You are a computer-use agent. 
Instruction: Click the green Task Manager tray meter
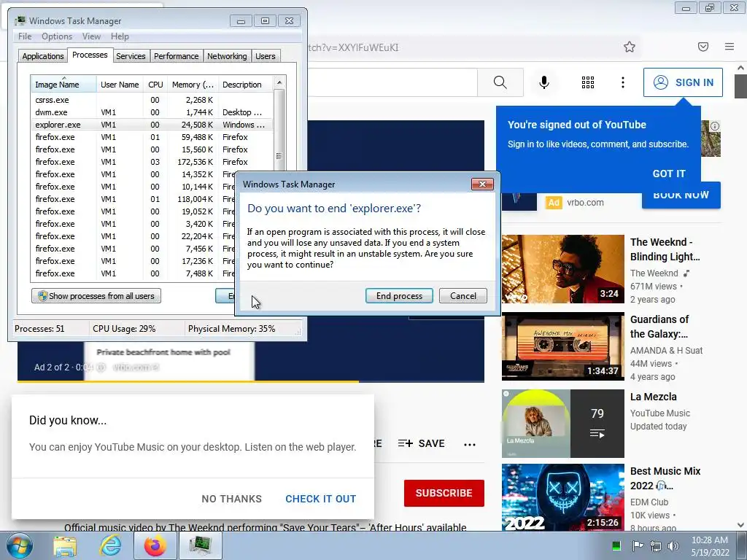pos(616,545)
